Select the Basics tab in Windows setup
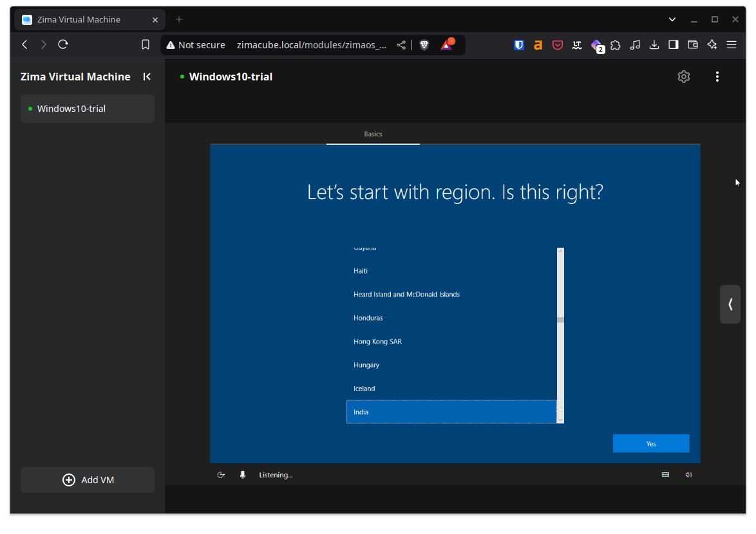The image size is (756, 534). (x=373, y=134)
